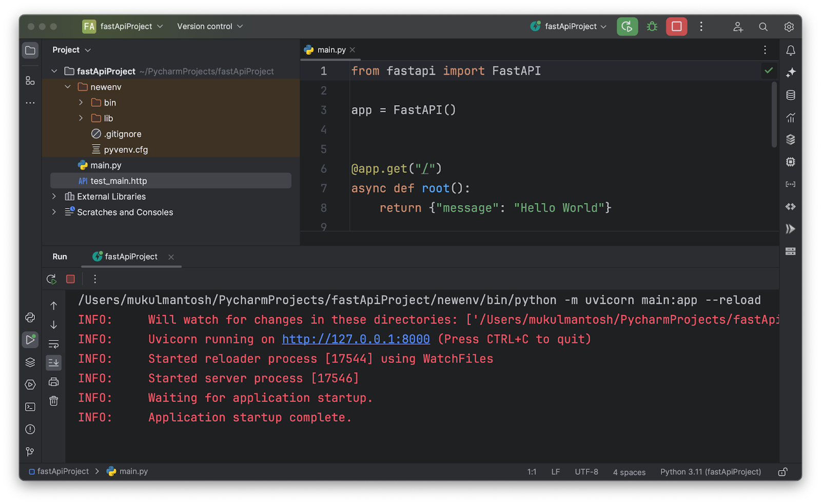
Task: Select main.py in project tree
Action: [x=106, y=165]
